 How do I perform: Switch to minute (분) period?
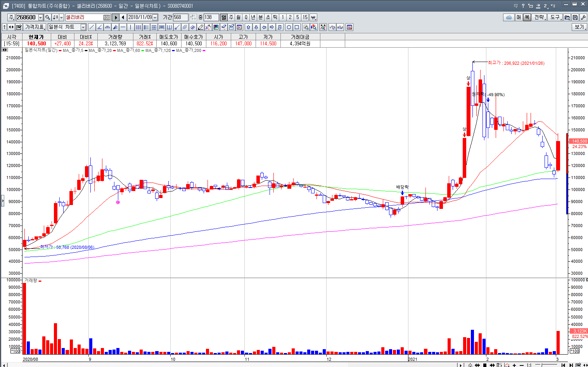click(261, 17)
